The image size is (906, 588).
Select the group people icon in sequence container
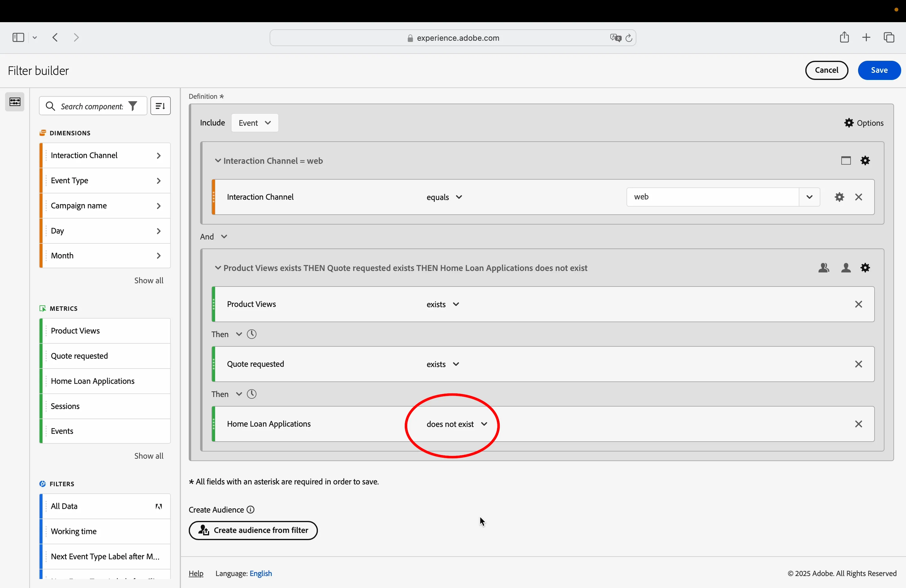tap(824, 268)
